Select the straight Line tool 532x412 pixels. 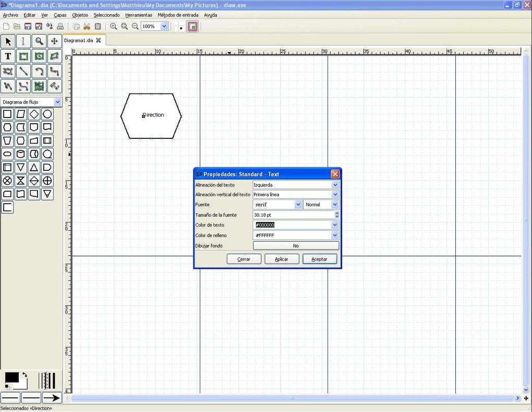[x=23, y=72]
